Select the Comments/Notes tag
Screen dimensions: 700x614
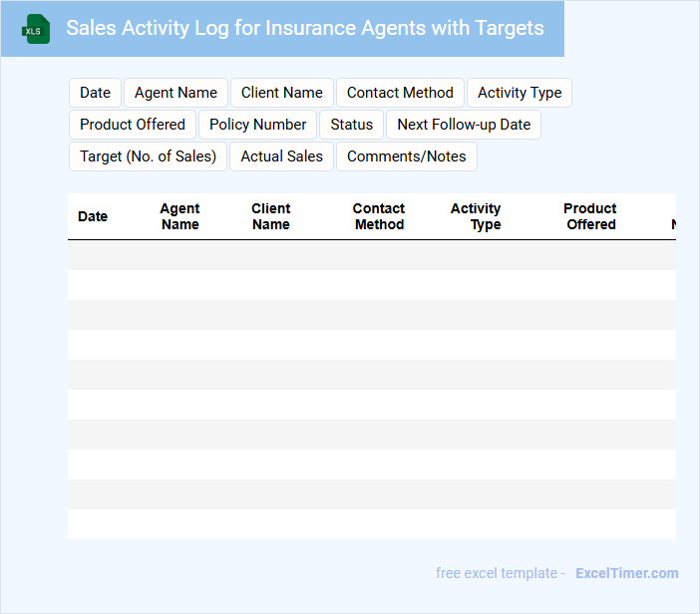pos(406,156)
